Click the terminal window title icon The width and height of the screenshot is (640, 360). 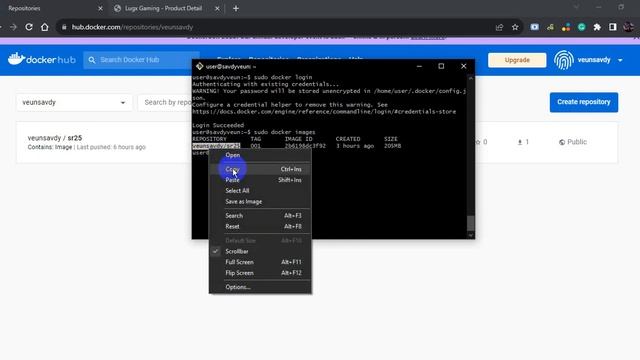tap(199, 66)
